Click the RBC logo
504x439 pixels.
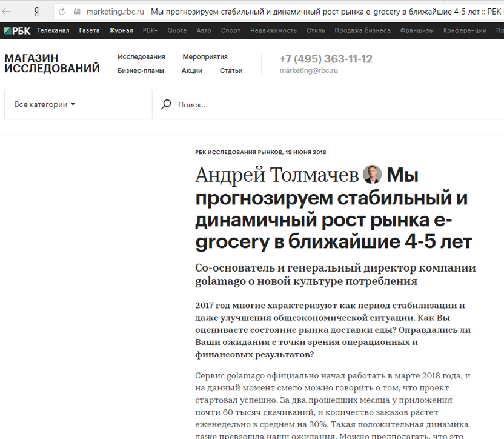tap(18, 30)
